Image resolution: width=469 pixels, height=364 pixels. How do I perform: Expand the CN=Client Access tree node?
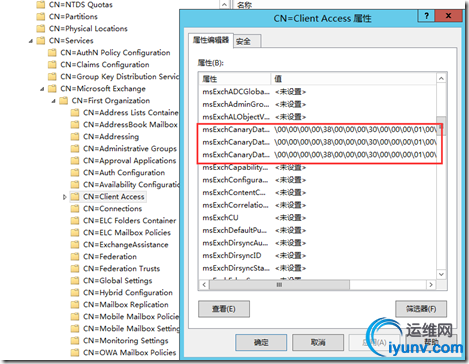click(65, 197)
